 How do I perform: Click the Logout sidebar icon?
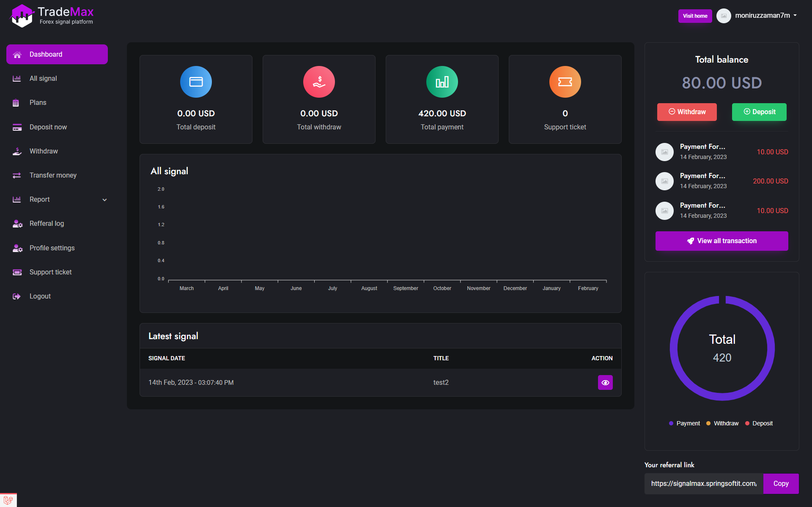tap(17, 296)
